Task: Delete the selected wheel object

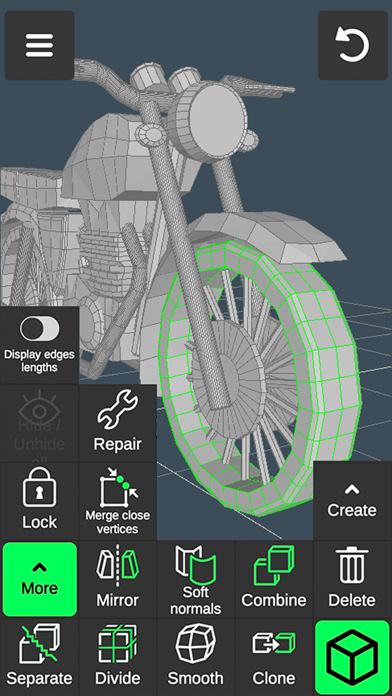Action: (352, 579)
